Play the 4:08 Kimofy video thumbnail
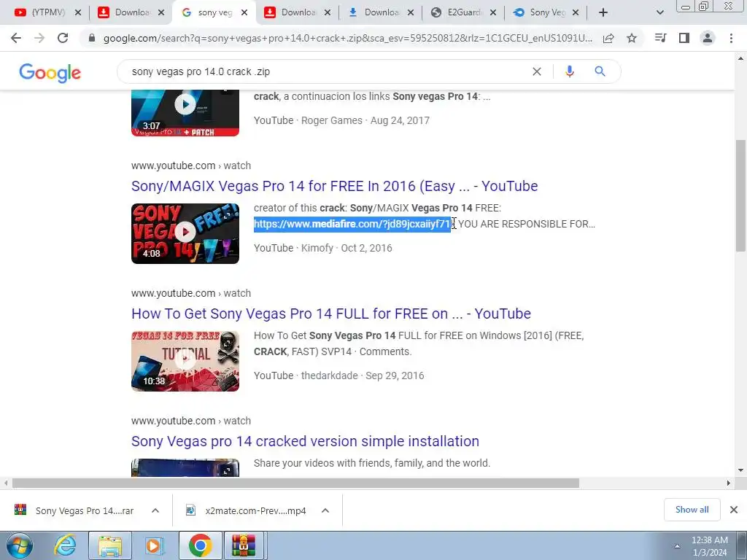The height and width of the screenshot is (560, 747). point(185,233)
